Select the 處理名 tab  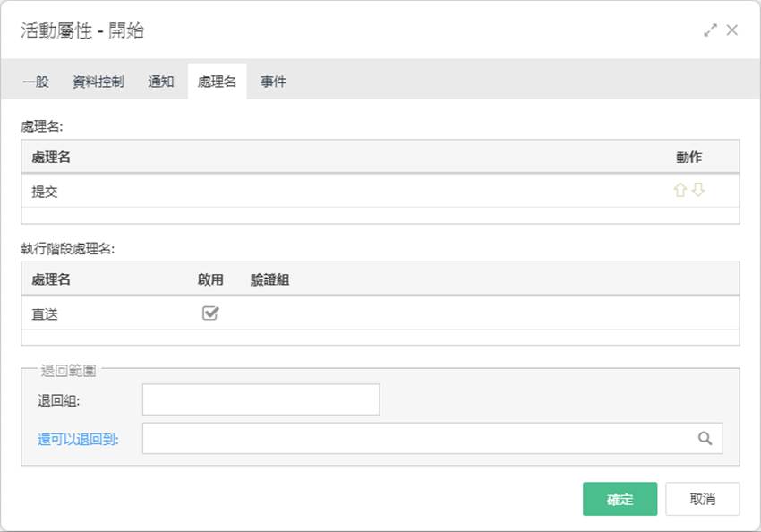[x=217, y=82]
